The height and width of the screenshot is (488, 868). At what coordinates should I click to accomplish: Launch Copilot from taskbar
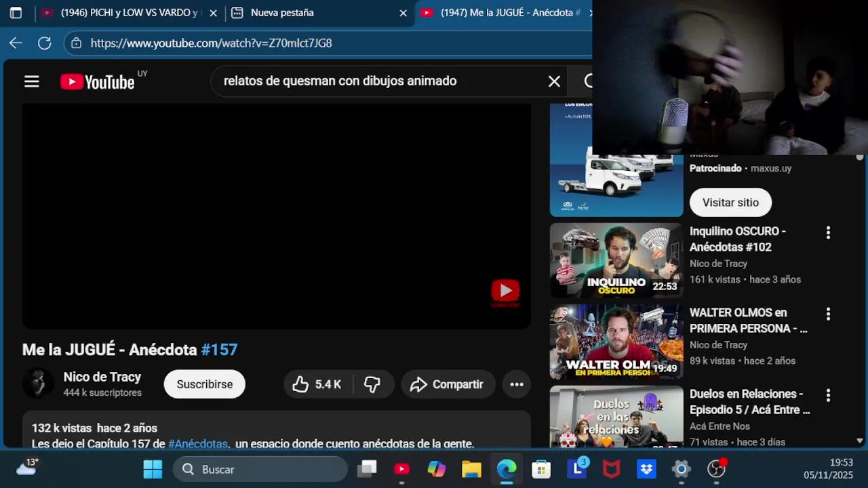(x=437, y=469)
